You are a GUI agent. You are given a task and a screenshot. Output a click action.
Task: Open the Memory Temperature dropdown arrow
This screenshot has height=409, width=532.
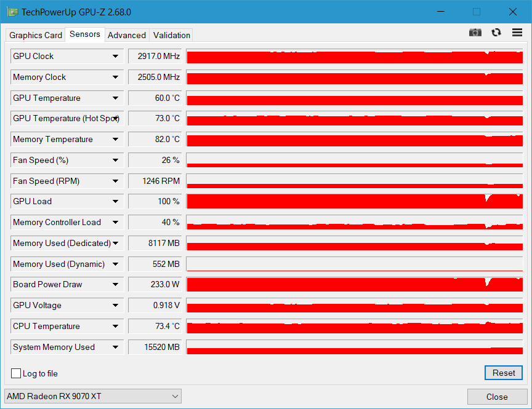point(115,140)
